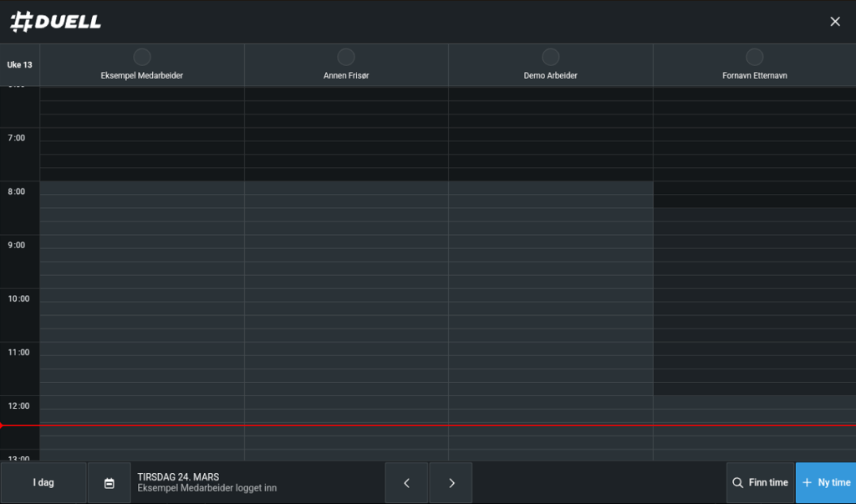The width and height of the screenshot is (856, 504).
Task: Click Eksempel Medarbeider avatar circle
Action: pos(142,57)
